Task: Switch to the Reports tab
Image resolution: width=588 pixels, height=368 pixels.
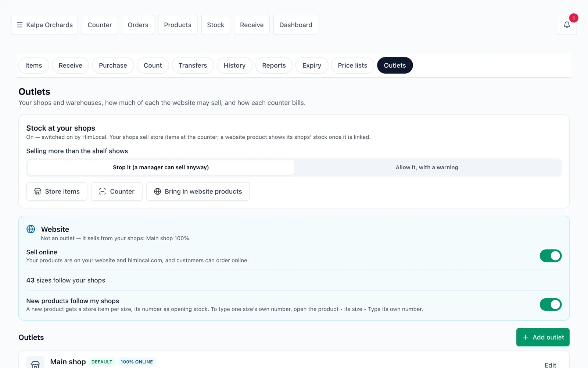Action: click(274, 66)
